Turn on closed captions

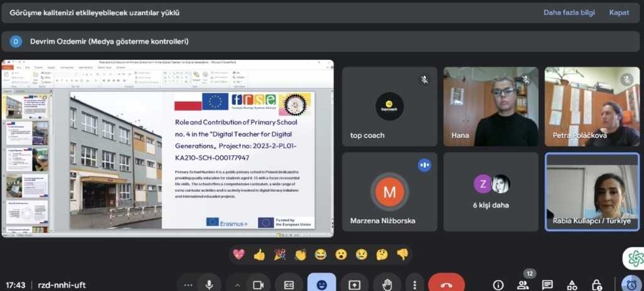coord(289,284)
